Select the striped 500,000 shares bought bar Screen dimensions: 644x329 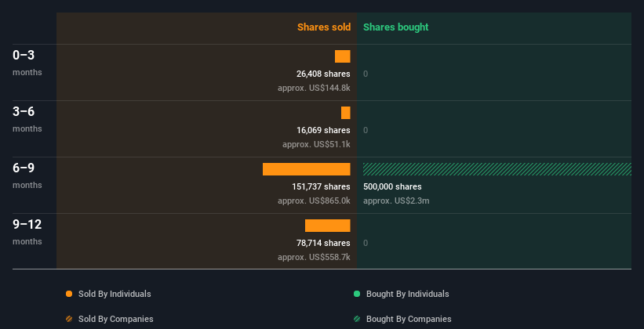497,169
